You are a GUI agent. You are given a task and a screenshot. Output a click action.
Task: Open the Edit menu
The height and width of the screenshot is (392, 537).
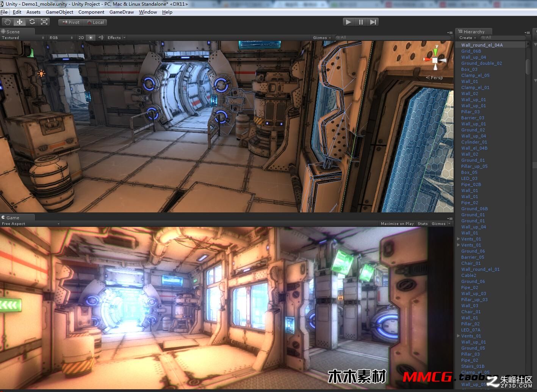pos(17,12)
